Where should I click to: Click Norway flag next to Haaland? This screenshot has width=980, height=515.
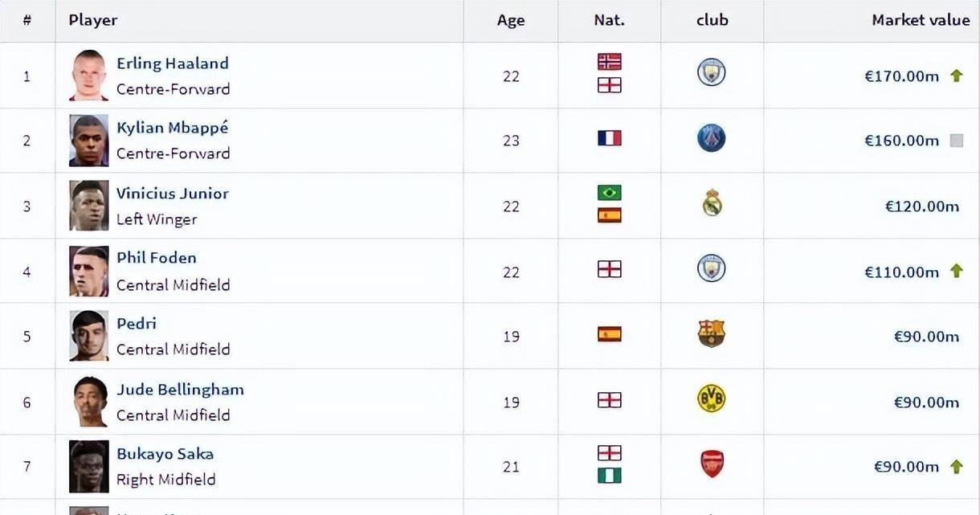pos(610,62)
